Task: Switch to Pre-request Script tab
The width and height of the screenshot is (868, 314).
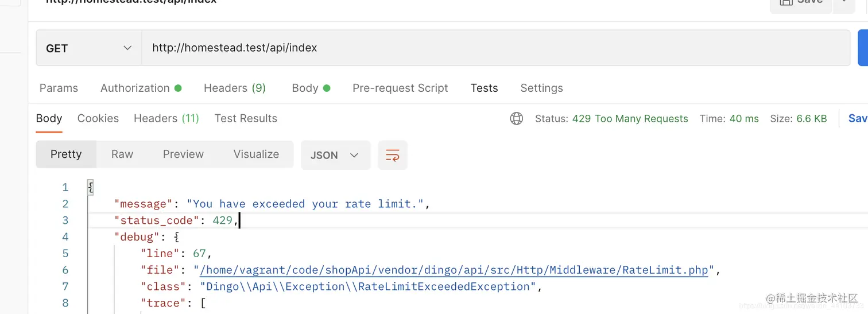Action: pyautogui.click(x=400, y=88)
